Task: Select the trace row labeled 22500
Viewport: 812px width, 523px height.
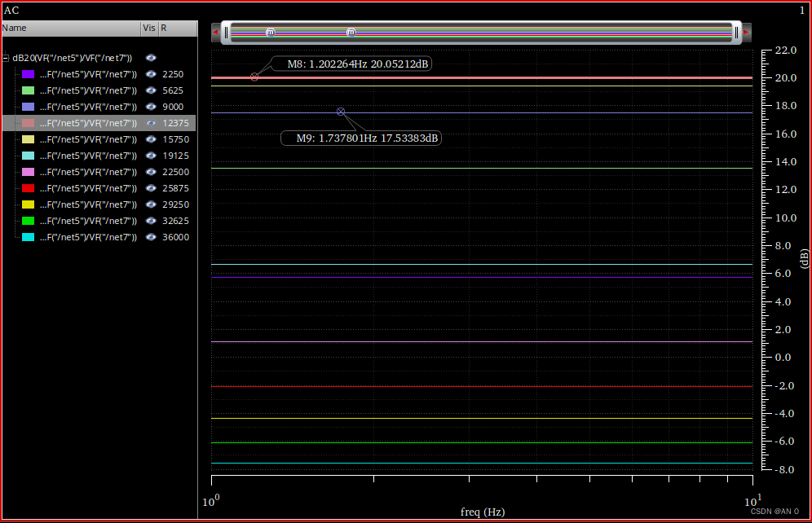Action: [x=99, y=172]
